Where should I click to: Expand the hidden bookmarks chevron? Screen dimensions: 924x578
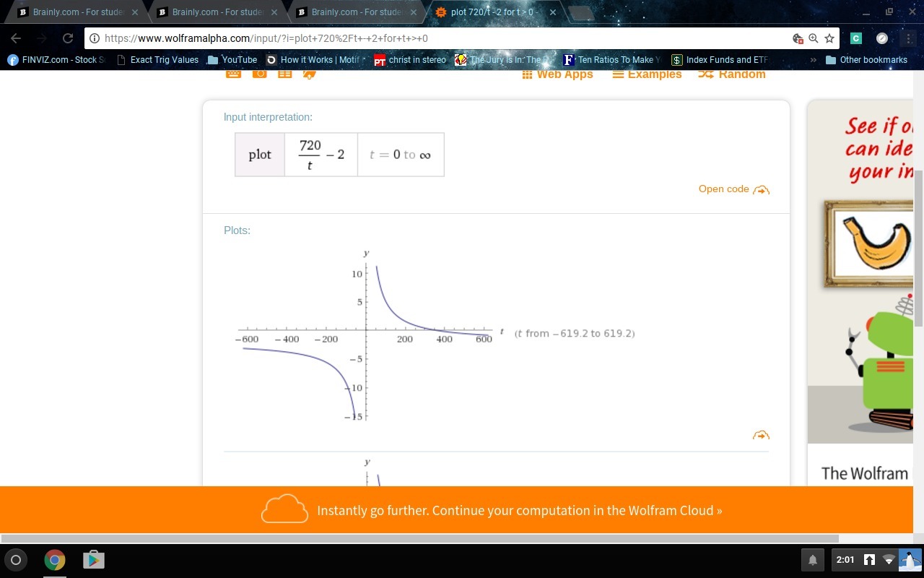813,60
